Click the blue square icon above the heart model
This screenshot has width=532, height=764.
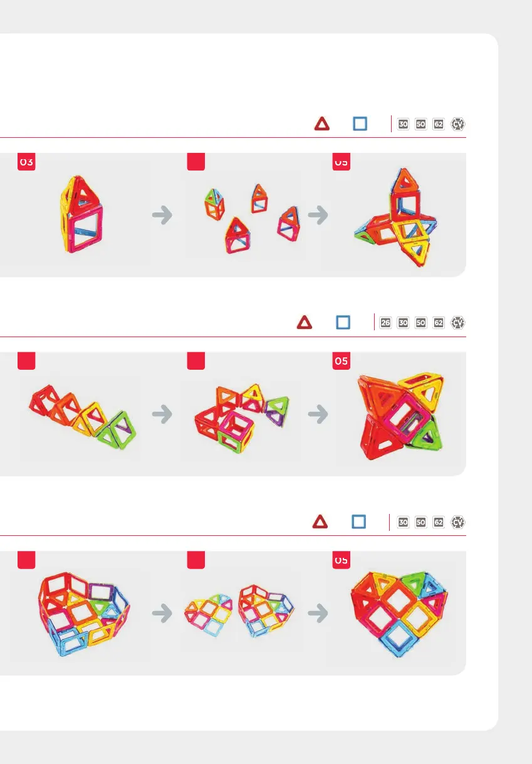pos(358,522)
